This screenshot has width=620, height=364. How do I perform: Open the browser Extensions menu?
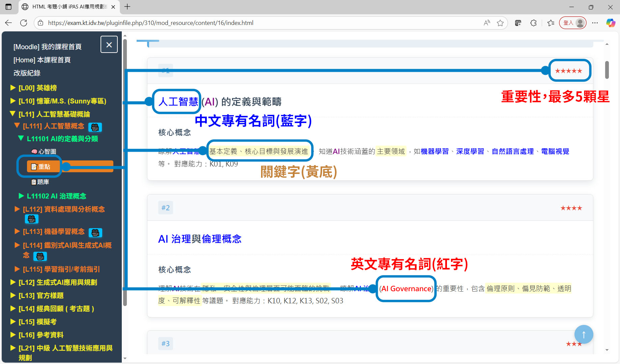pyautogui.click(x=533, y=23)
